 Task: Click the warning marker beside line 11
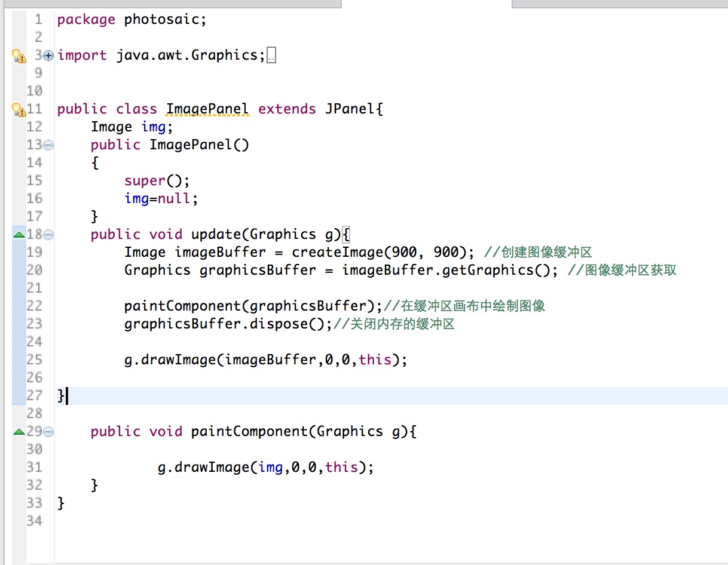19,110
